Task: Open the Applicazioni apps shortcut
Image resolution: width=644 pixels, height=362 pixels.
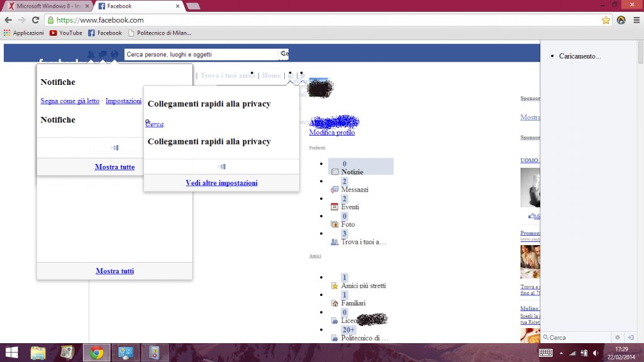Action: [x=23, y=33]
